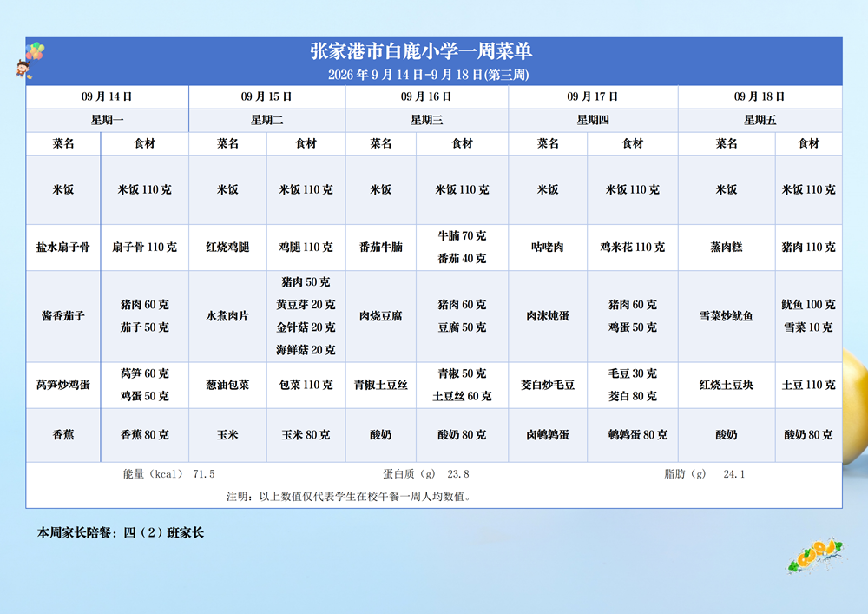Image resolution: width=868 pixels, height=614 pixels.
Task: Click the dish 红烧土豆块
Action: 727,385
